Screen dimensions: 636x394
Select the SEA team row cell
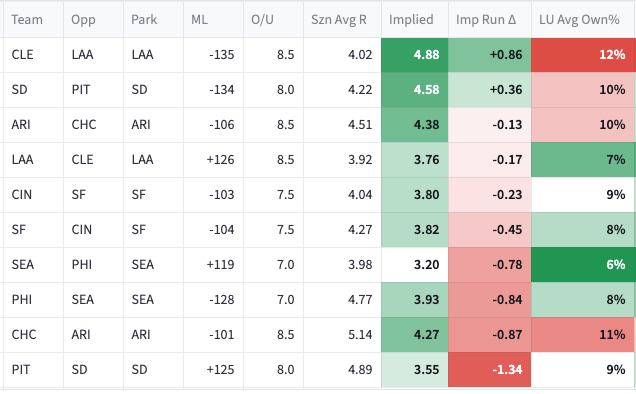(x=33, y=265)
